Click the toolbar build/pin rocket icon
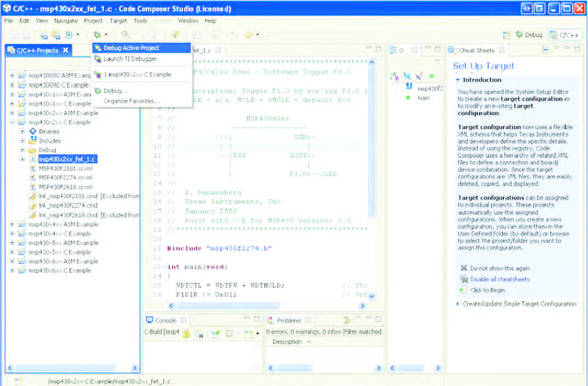588x386 pixels. 175,34
